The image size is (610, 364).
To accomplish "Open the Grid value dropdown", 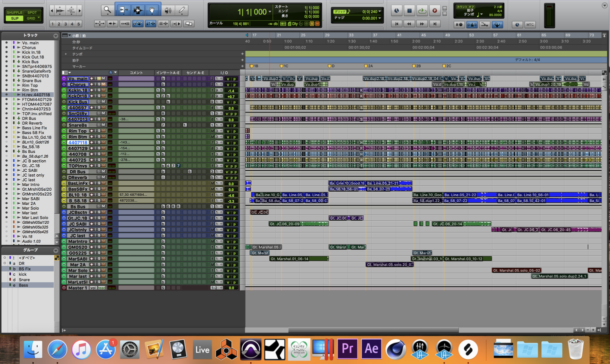I will (380, 11).
